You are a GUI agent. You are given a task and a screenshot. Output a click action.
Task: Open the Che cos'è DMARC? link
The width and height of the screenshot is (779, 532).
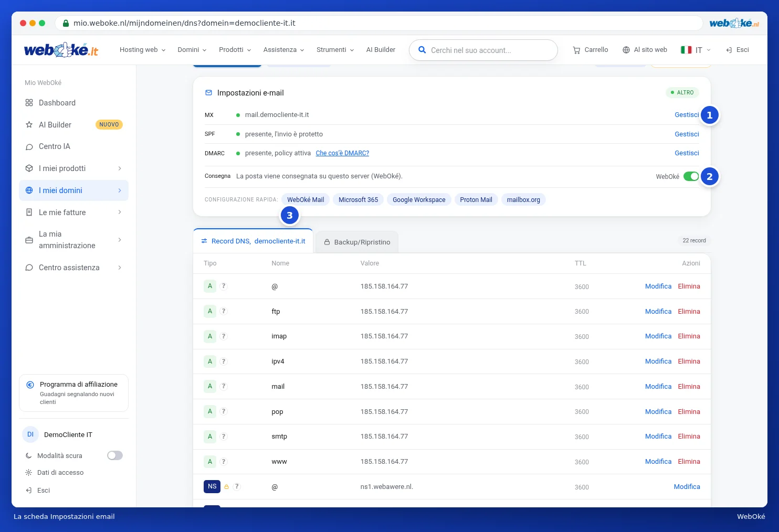click(342, 153)
